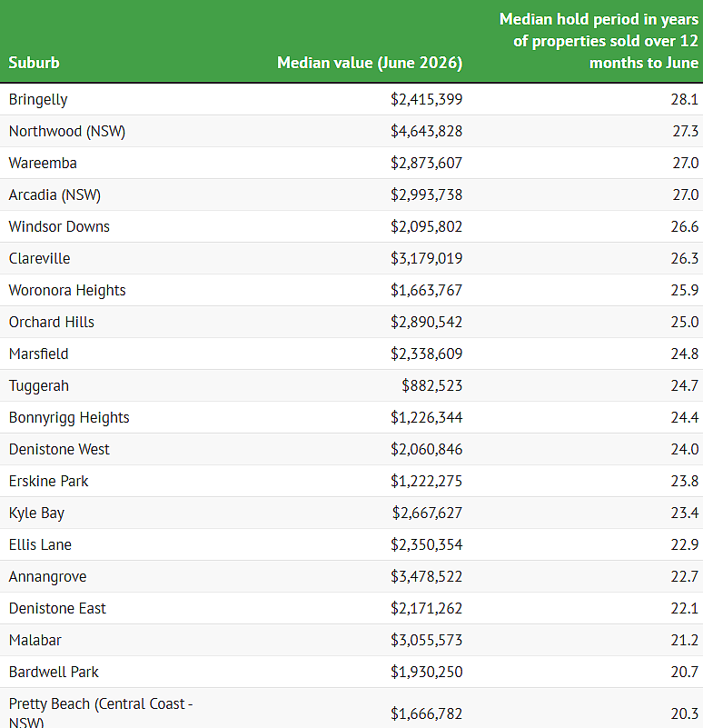Screen dimensions: 703x728
Task: Select the Northwood (NSW) row
Action: 351,132
